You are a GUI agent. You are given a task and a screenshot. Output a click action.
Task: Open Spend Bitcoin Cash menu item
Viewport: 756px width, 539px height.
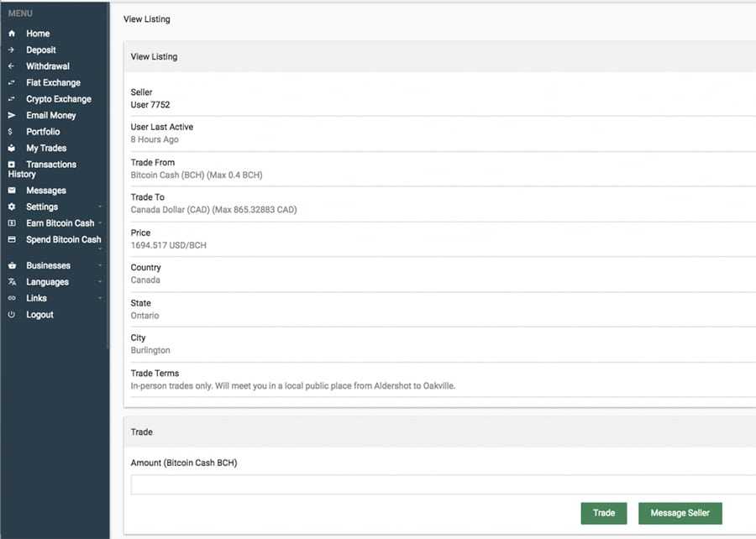coord(63,239)
